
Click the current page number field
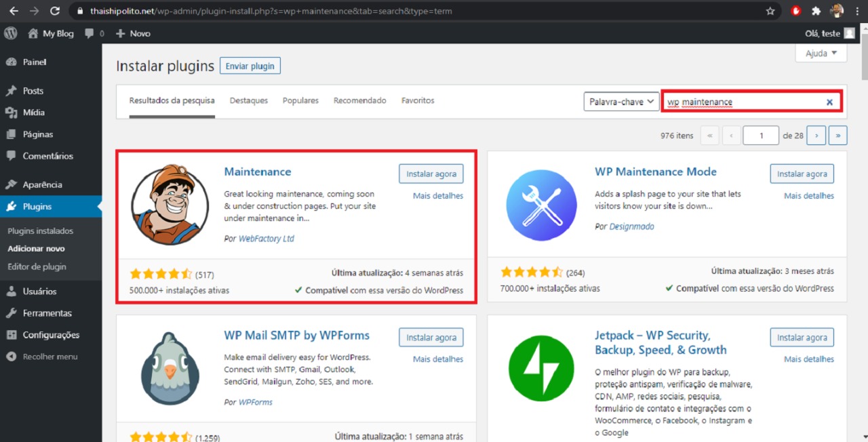761,136
